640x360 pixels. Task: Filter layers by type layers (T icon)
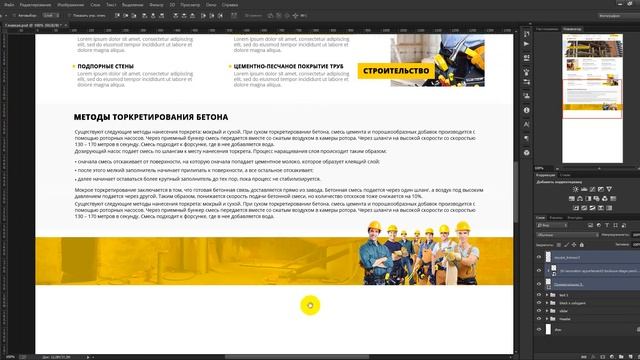click(607, 225)
